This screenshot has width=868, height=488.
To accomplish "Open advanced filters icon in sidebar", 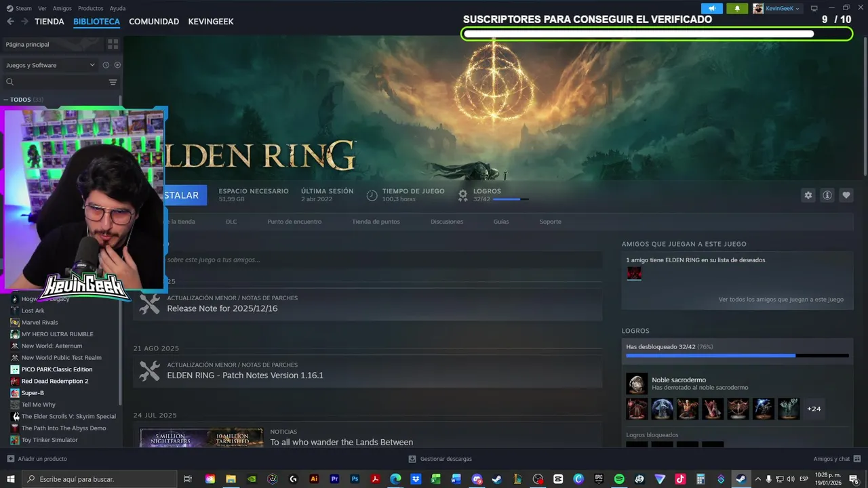I will (x=113, y=82).
